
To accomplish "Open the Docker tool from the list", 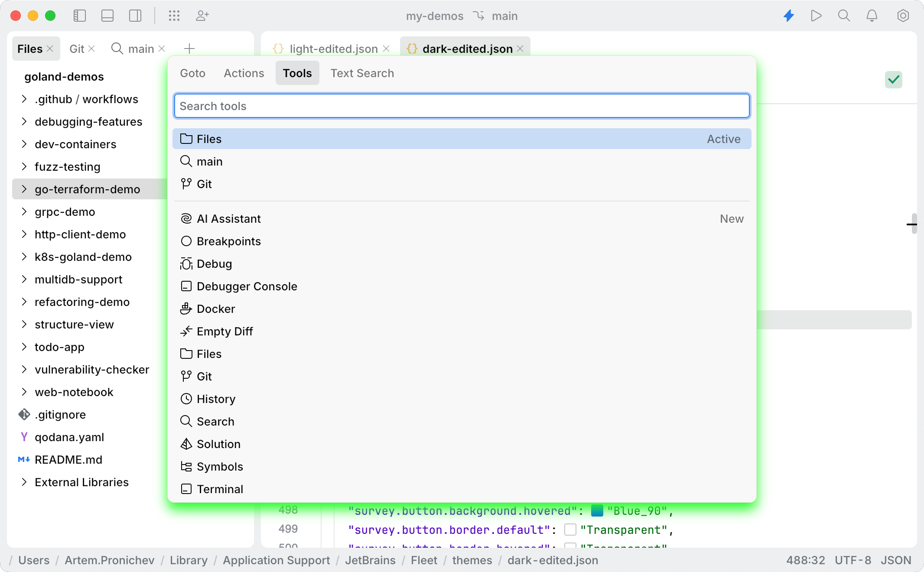I will pyautogui.click(x=215, y=309).
